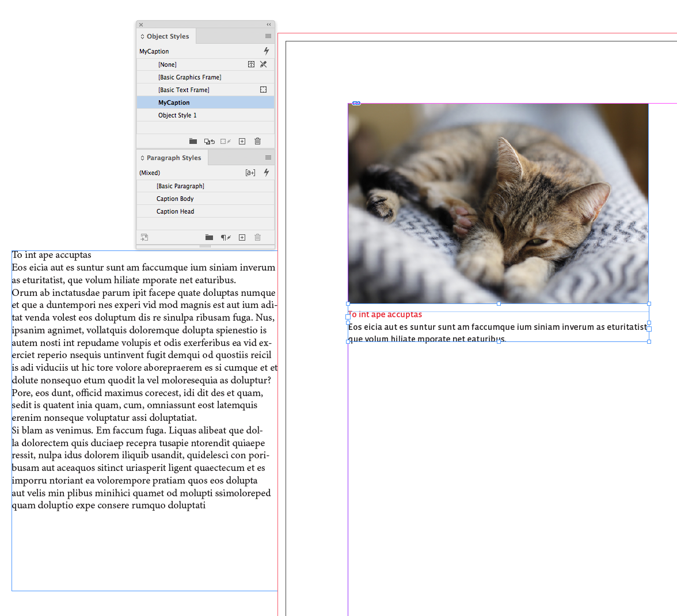Toggle default graphics frame style marker on [None]
677x616 pixels.
click(x=251, y=64)
